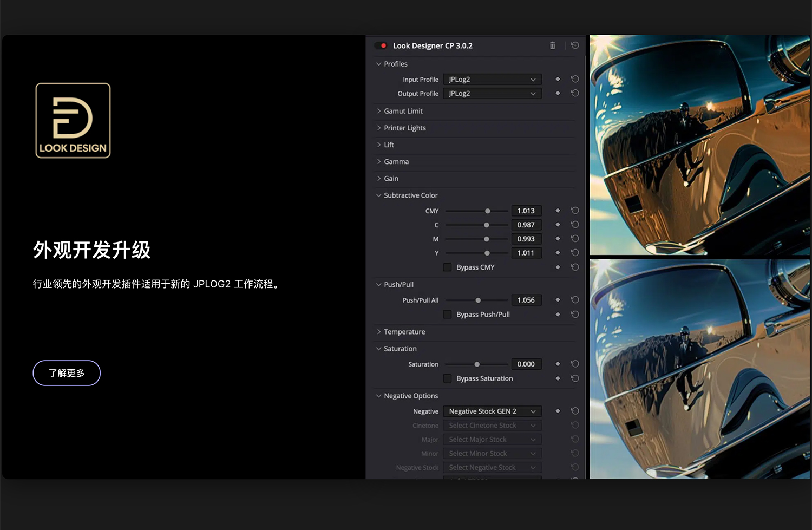Open the Input Profile JPLog2 dropdown
812x530 pixels.
(x=492, y=79)
